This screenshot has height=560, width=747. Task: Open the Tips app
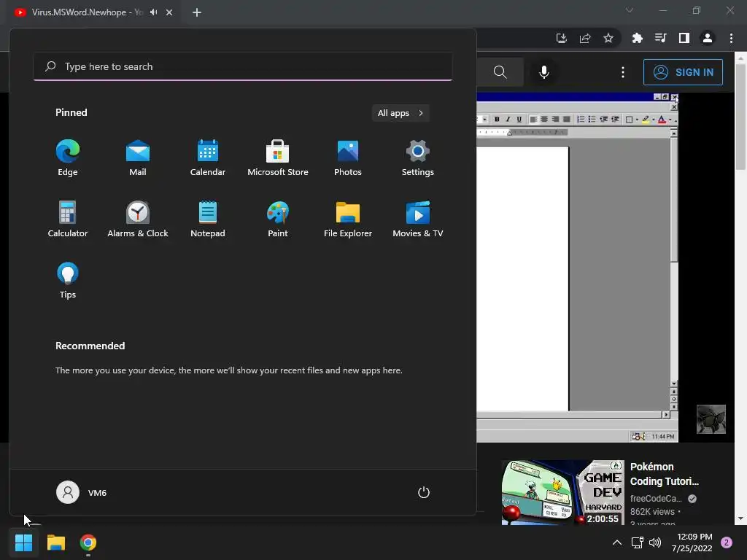tap(68, 281)
